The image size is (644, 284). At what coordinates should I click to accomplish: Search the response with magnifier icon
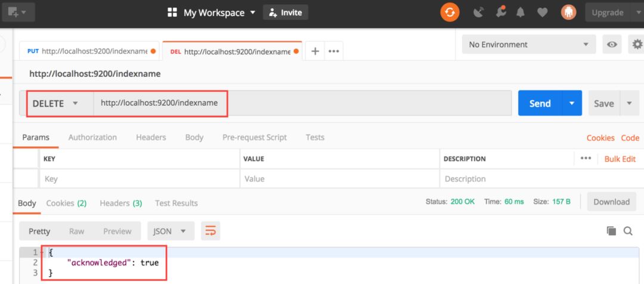[628, 231]
